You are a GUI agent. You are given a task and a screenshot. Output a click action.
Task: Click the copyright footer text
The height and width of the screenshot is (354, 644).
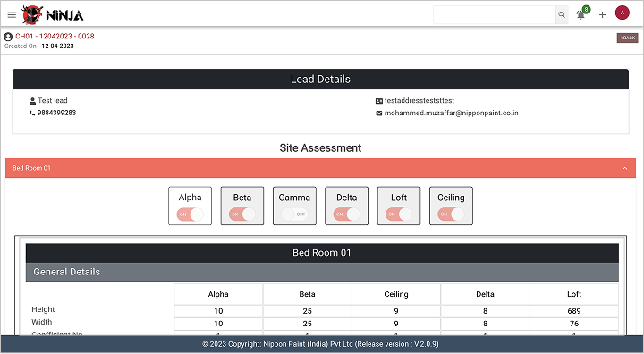320,344
